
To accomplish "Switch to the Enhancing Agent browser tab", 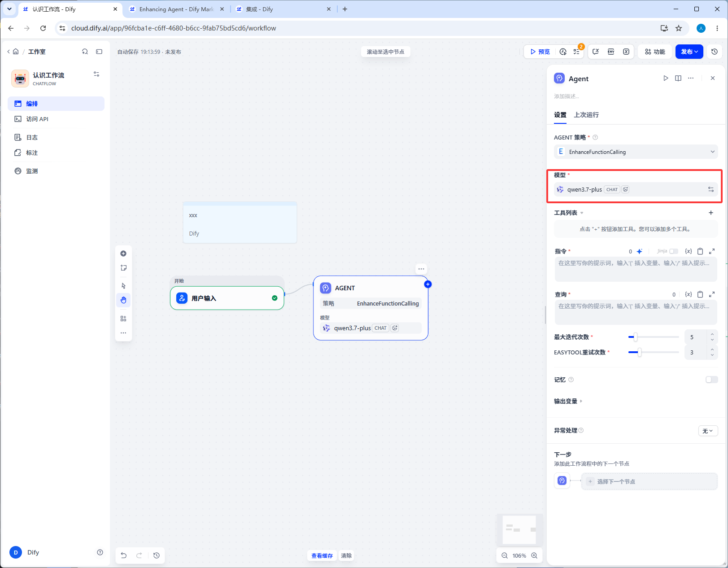I will (x=177, y=9).
